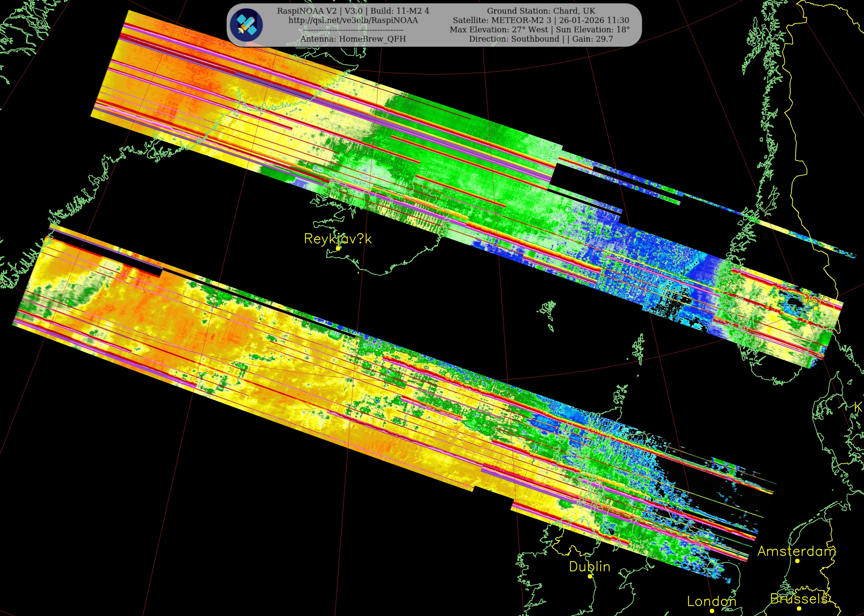This screenshot has width=864, height=616.
Task: Open the qsl.net RaspiNOAA URL
Action: click(353, 20)
